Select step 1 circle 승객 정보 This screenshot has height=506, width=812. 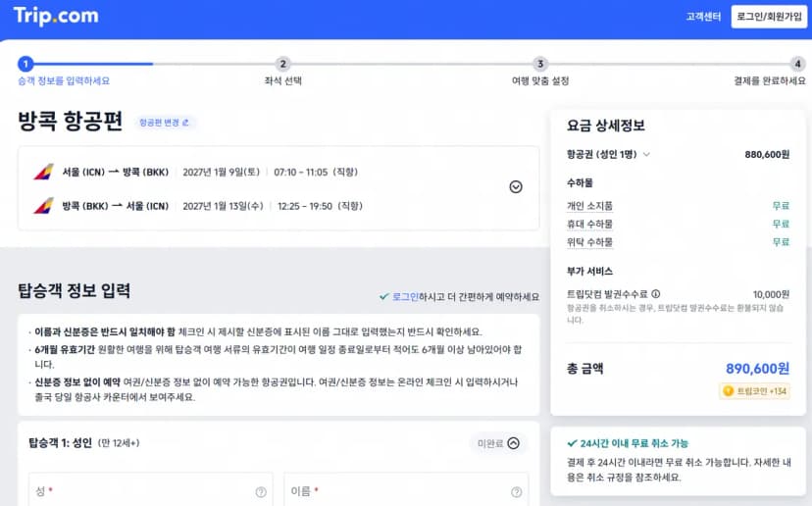(25, 64)
